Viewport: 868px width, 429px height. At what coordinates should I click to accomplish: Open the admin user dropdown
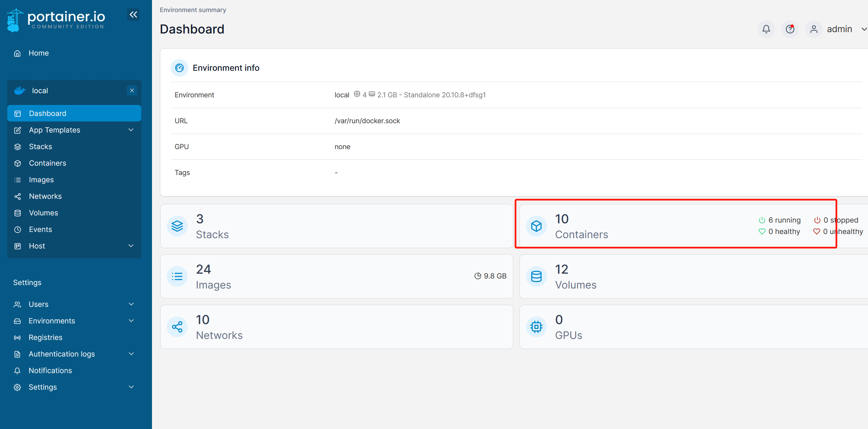coord(839,29)
